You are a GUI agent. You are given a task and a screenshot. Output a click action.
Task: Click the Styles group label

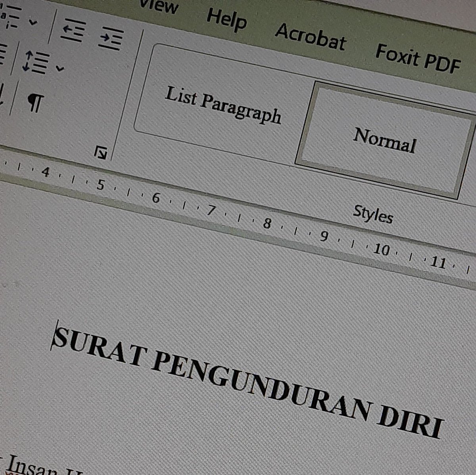373,215
